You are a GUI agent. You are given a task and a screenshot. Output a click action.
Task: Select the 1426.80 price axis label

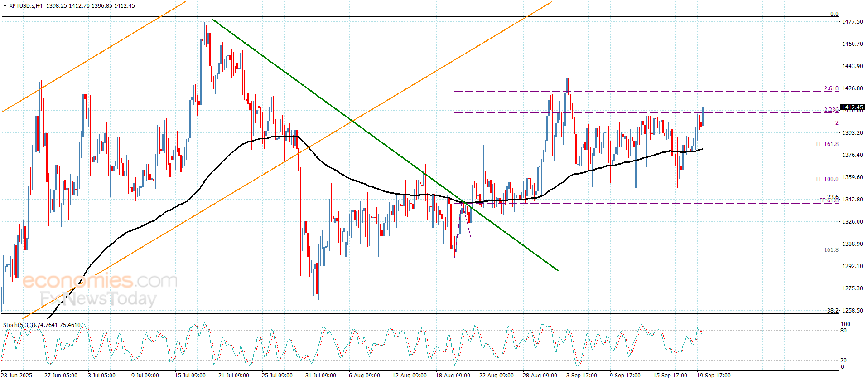click(x=853, y=88)
